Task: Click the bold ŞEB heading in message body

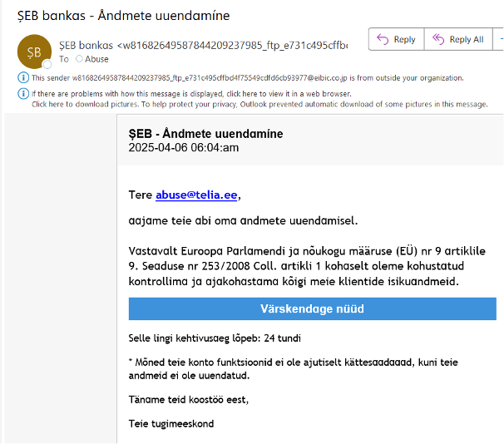Action: click(205, 134)
